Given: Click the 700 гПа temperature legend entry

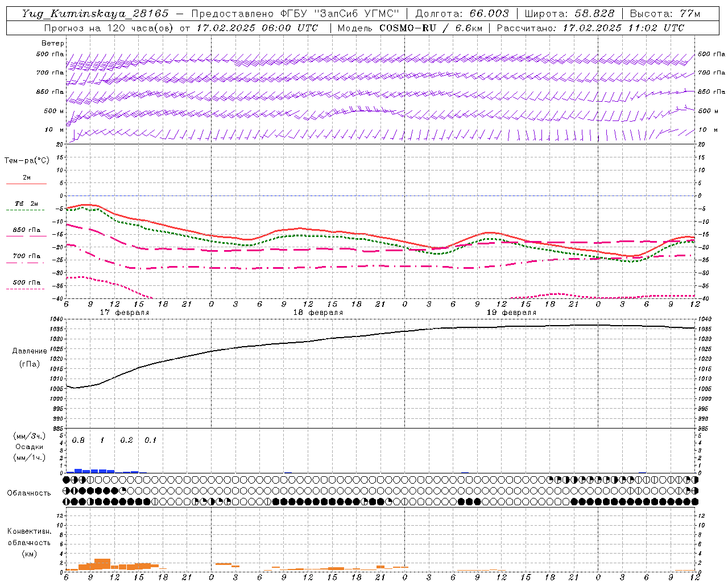Looking at the screenshot, I should 26,256.
